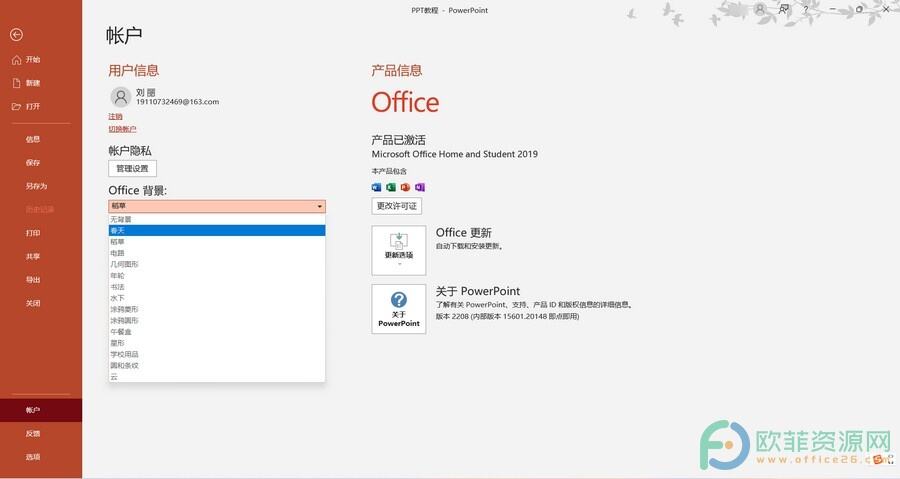Image resolution: width=900 pixels, height=479 pixels.
Task: Open the 开始 tab in sidebar
Action: point(41,60)
